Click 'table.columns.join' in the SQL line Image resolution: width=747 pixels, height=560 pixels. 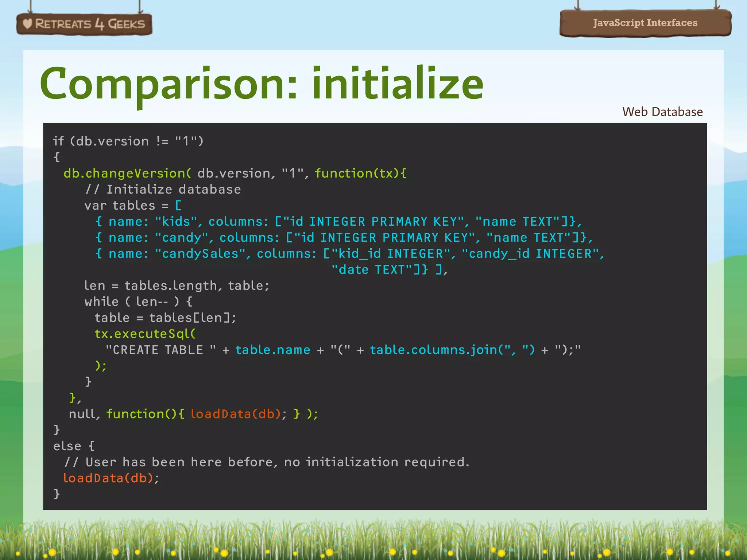pos(433,350)
